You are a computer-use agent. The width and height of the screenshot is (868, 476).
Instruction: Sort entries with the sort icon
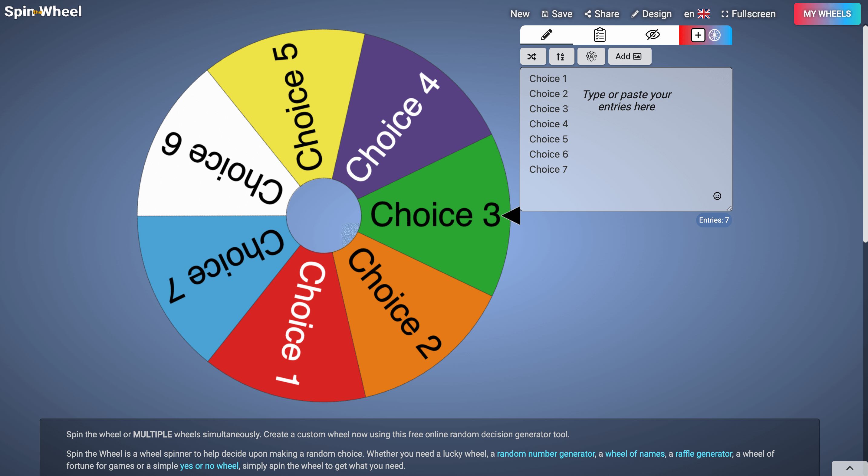(x=561, y=56)
